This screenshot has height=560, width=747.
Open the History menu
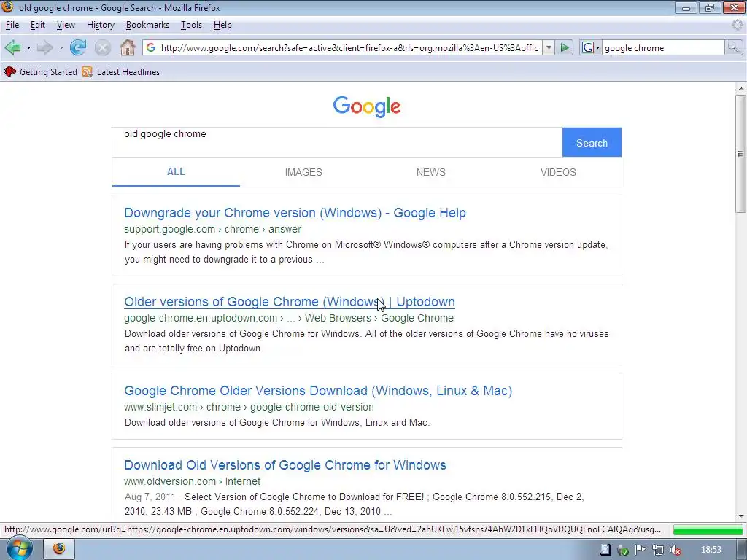(x=101, y=25)
